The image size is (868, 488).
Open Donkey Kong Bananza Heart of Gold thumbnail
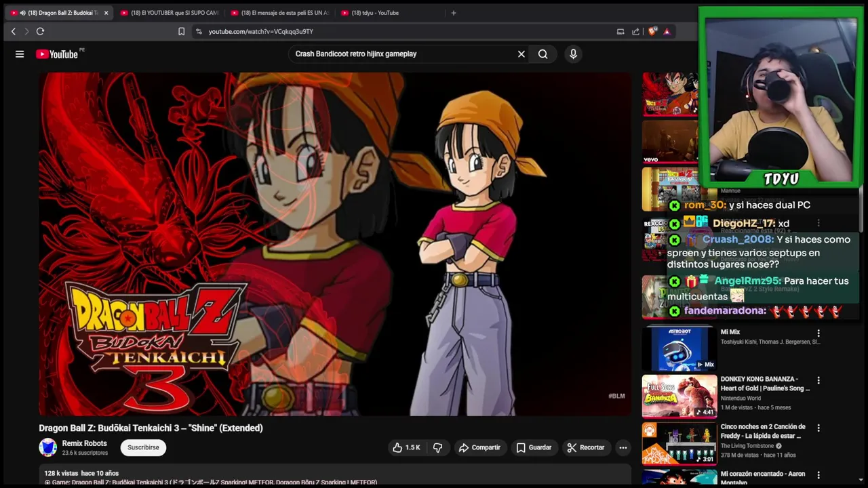[x=679, y=396]
